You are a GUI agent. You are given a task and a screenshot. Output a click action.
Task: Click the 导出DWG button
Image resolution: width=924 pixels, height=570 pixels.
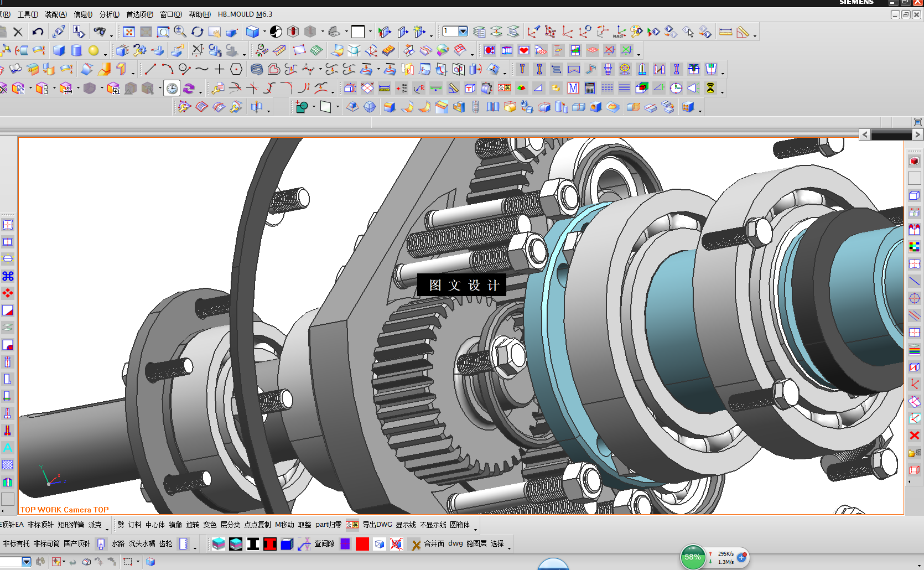[x=377, y=525]
